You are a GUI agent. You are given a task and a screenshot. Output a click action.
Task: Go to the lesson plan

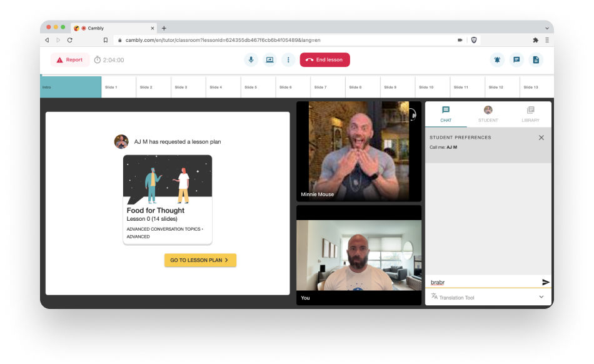coord(200,260)
